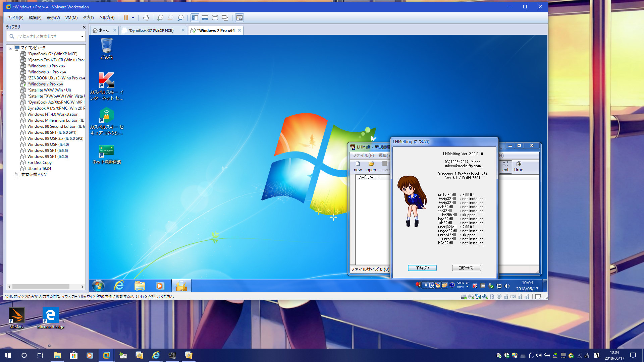Click the VMware hard disk status icon

coord(464,297)
